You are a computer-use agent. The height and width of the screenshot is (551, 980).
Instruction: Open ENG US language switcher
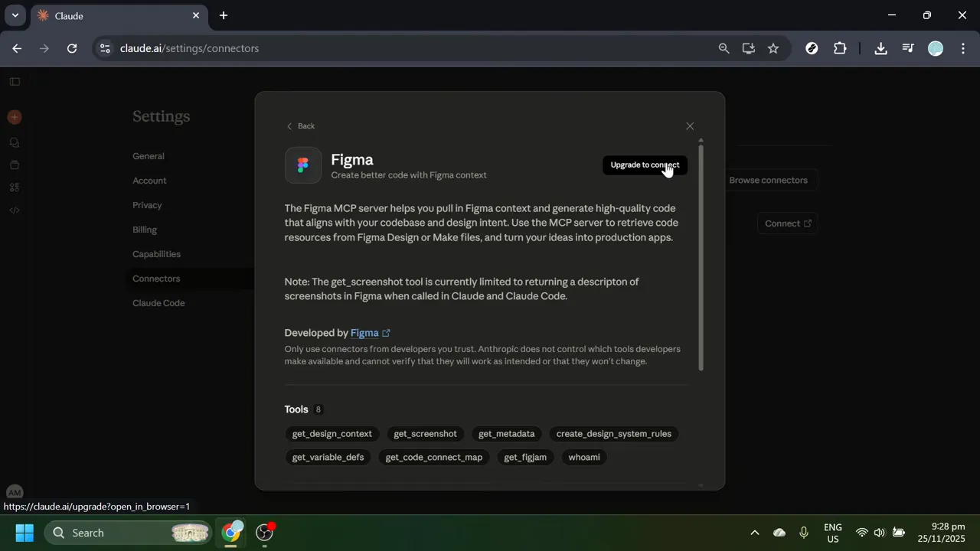832,533
